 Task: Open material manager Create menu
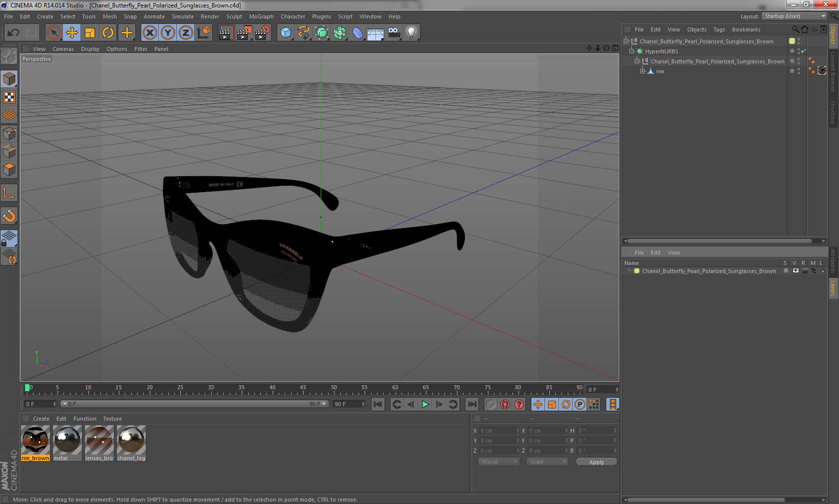41,419
